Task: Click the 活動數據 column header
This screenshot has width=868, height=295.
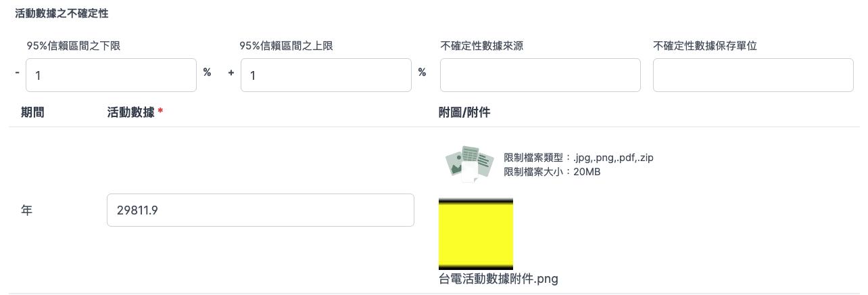Action: pos(130,112)
